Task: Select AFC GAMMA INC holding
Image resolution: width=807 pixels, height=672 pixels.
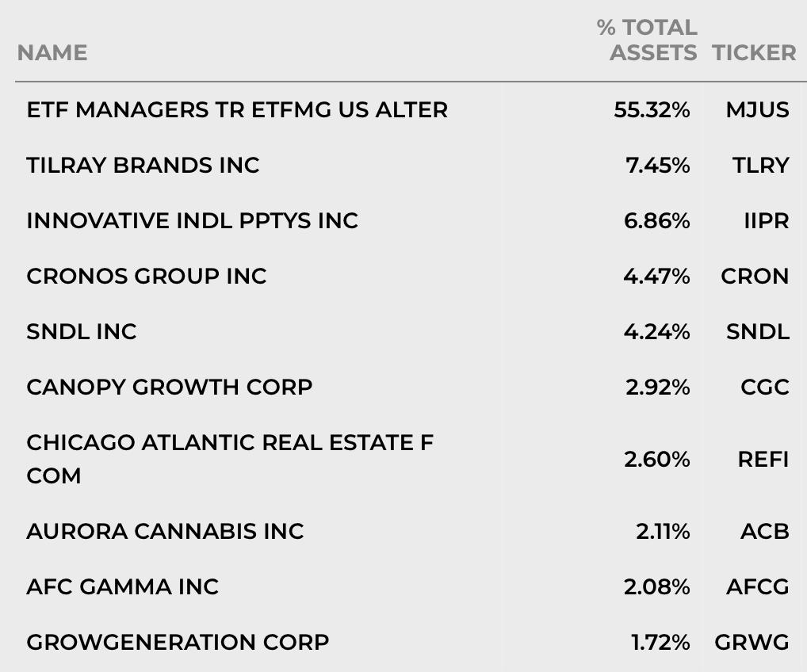Action: click(123, 587)
